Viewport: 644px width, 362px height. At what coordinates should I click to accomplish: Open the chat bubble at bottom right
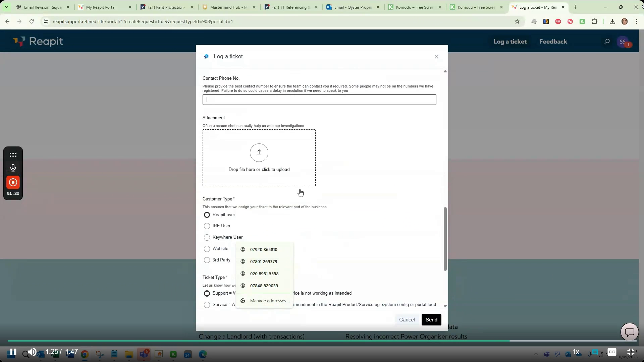629,332
